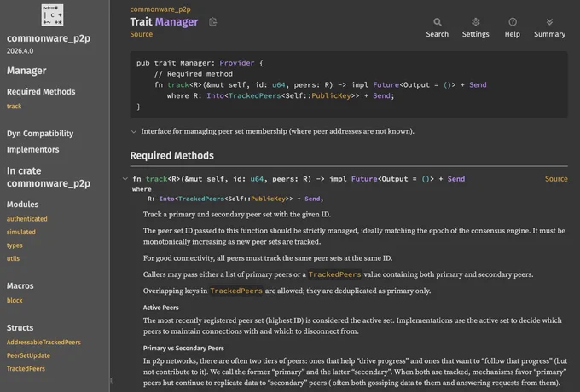580x392 pixels.
Task: Open AddressableTrackedPeers struct
Action: [x=43, y=342]
